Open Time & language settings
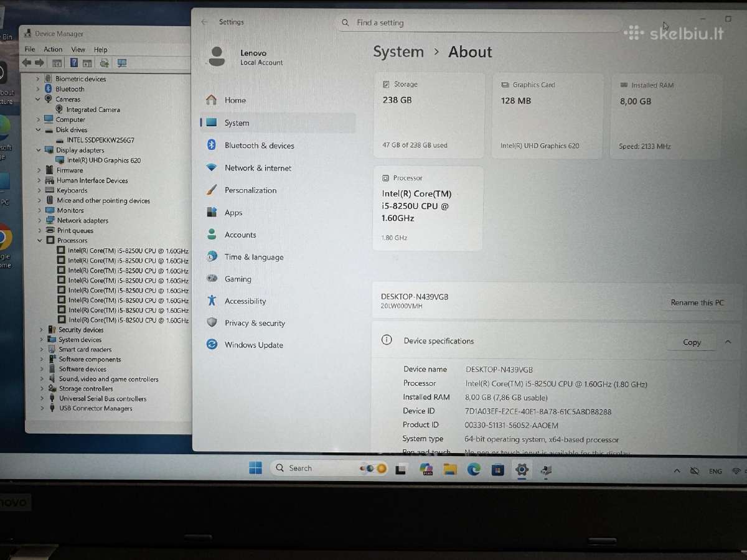747x560 pixels. tap(254, 257)
